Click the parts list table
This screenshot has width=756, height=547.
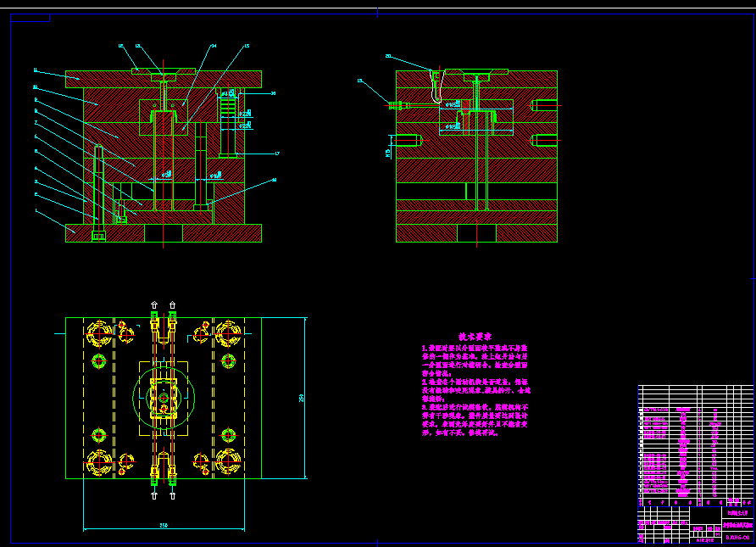[x=695, y=446]
